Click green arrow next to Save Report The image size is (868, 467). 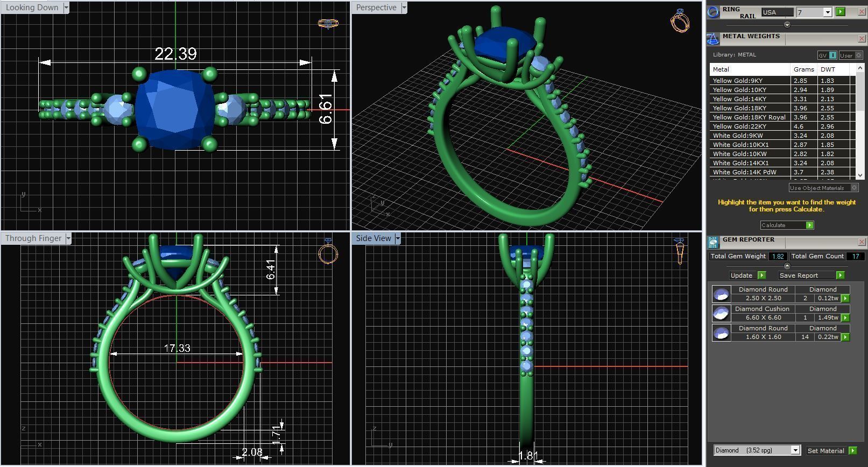coord(840,275)
